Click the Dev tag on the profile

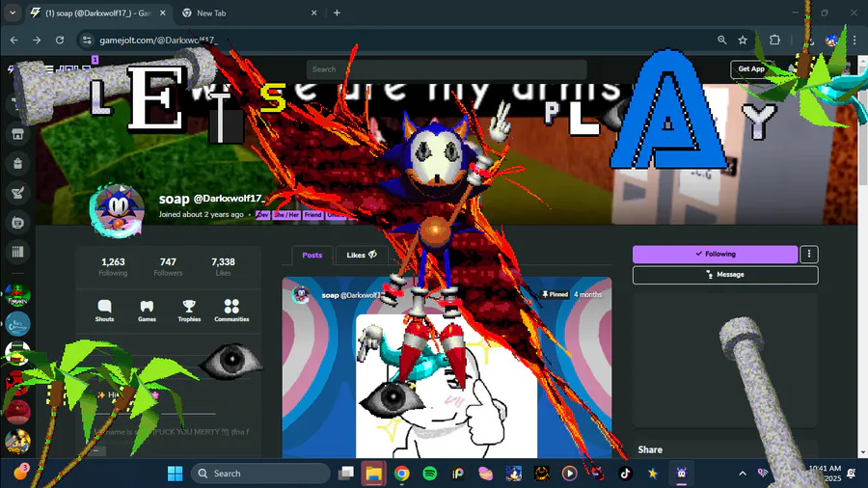coord(262,215)
